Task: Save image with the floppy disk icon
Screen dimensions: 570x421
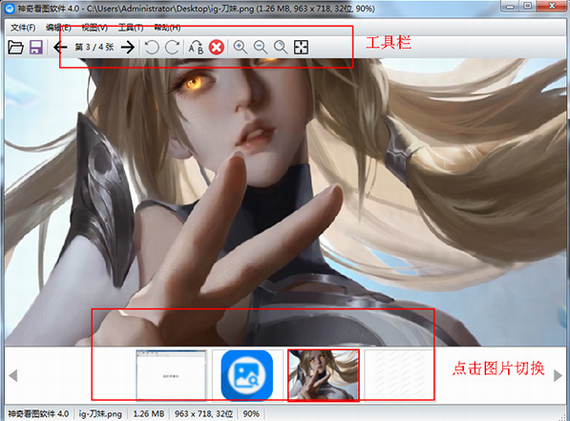Action: 36,47
